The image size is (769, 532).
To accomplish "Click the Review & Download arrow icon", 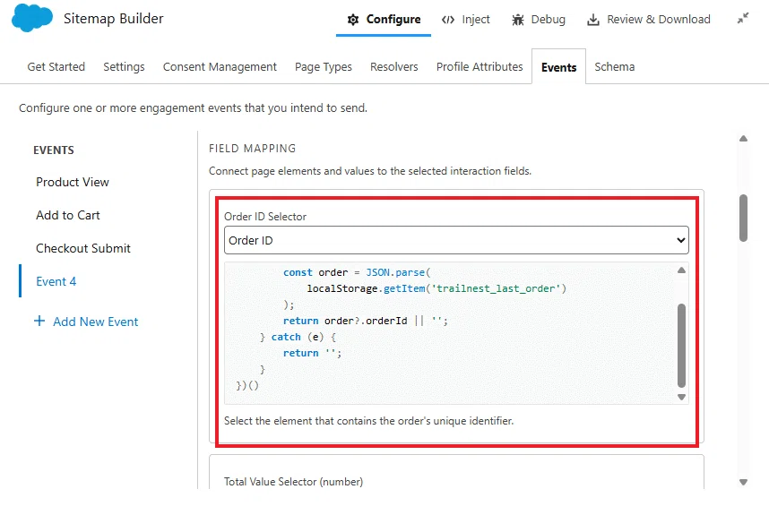I will pos(593,20).
